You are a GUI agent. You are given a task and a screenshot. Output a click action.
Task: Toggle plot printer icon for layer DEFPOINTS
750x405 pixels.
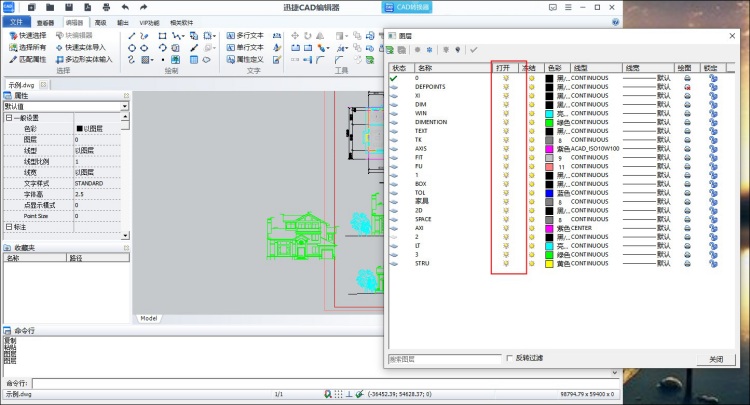687,87
